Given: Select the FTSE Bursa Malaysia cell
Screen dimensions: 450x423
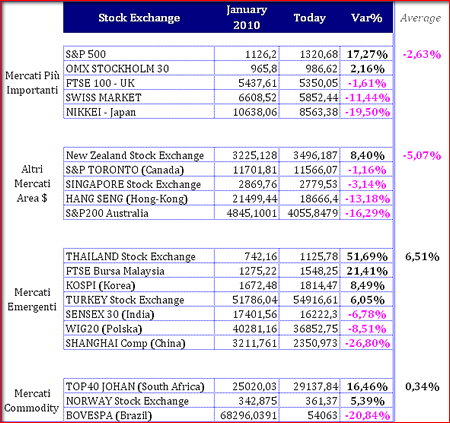Looking at the screenshot, I should click(x=139, y=271).
